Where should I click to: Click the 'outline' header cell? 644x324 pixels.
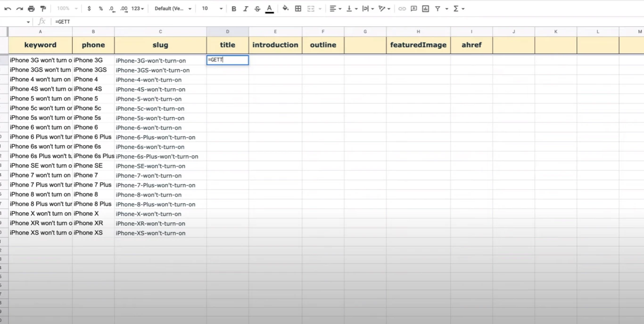[x=323, y=45]
